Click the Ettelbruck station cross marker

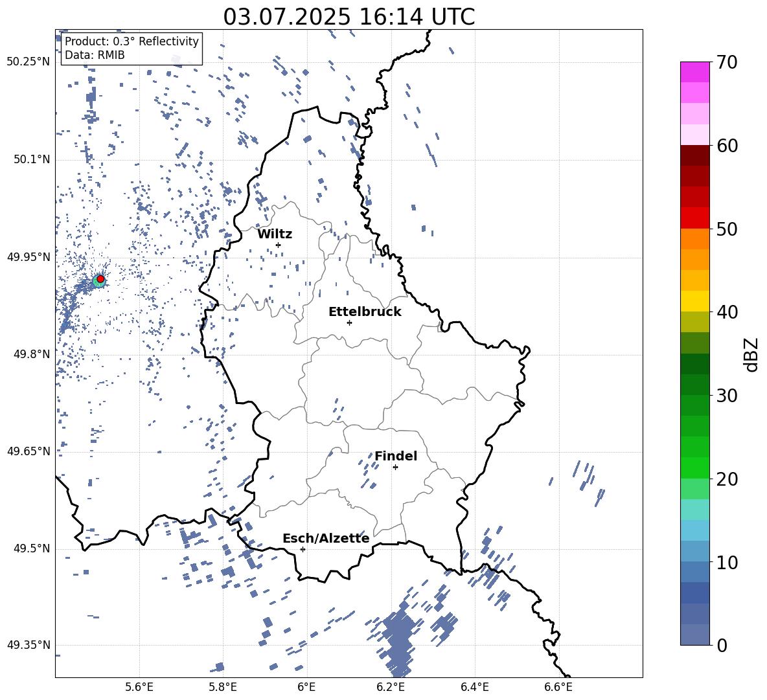coord(349,322)
